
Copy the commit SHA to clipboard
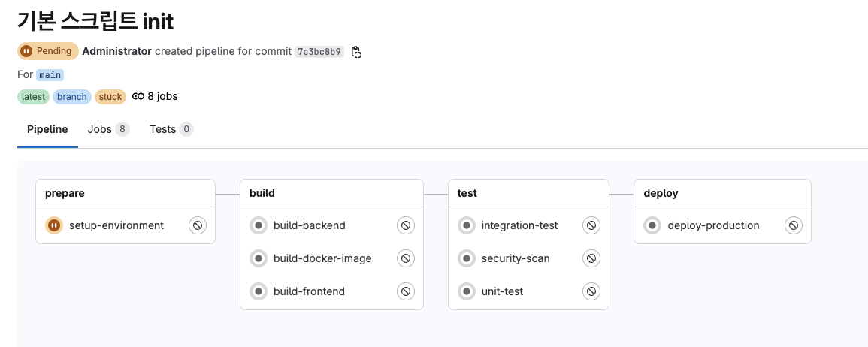coord(356,52)
